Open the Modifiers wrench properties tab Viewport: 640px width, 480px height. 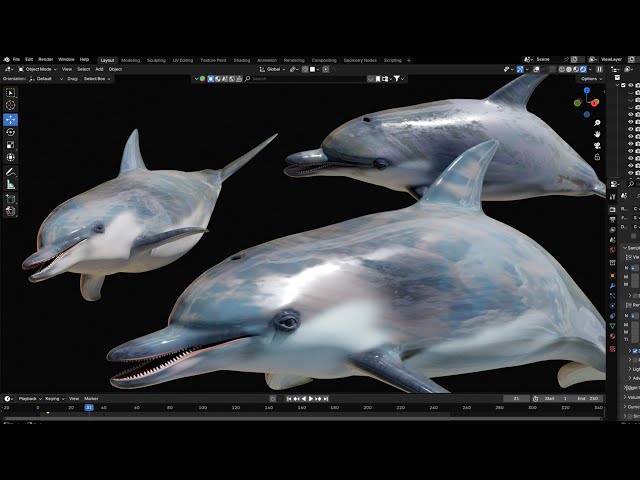tap(612, 286)
